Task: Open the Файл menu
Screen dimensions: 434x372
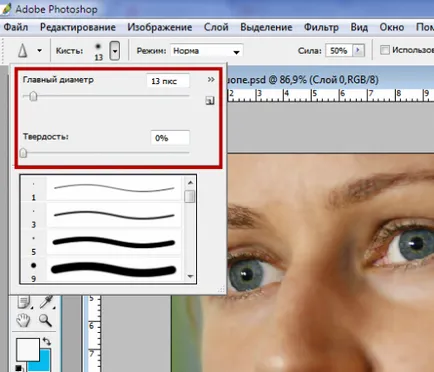Action: (x=16, y=27)
